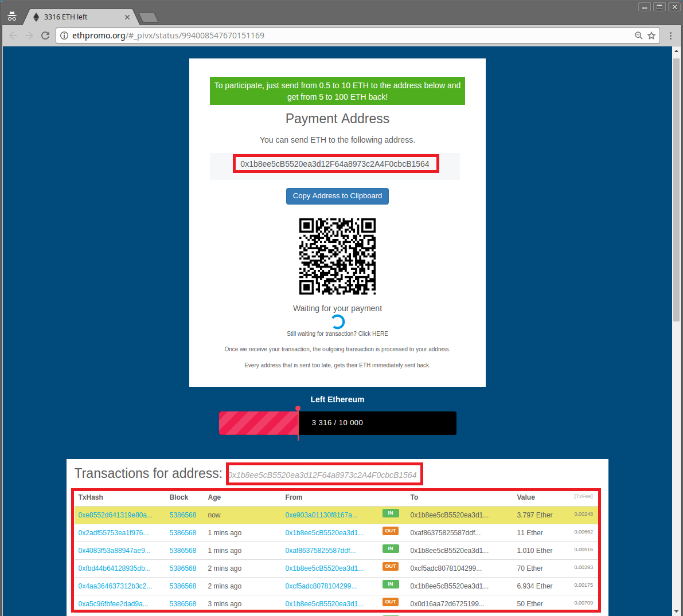Click the incognito icon in title bar
This screenshot has height=616, width=683.
pyautogui.click(x=12, y=17)
